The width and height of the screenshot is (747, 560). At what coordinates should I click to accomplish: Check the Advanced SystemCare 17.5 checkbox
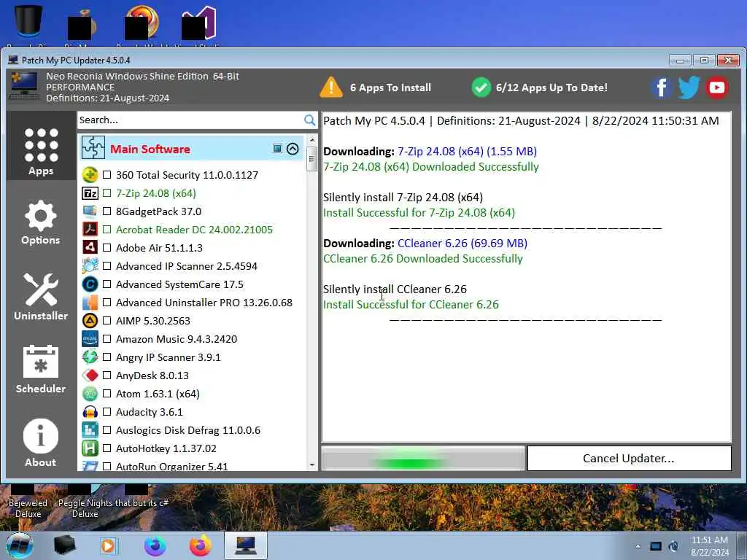click(107, 284)
